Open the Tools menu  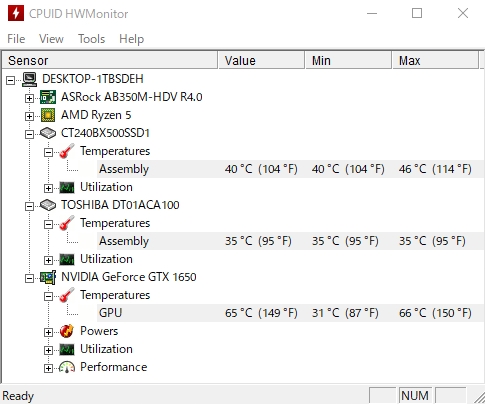click(x=91, y=39)
